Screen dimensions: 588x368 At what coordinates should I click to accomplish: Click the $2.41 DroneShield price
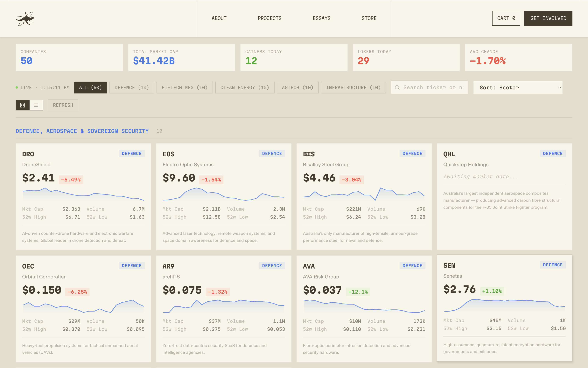(x=38, y=178)
